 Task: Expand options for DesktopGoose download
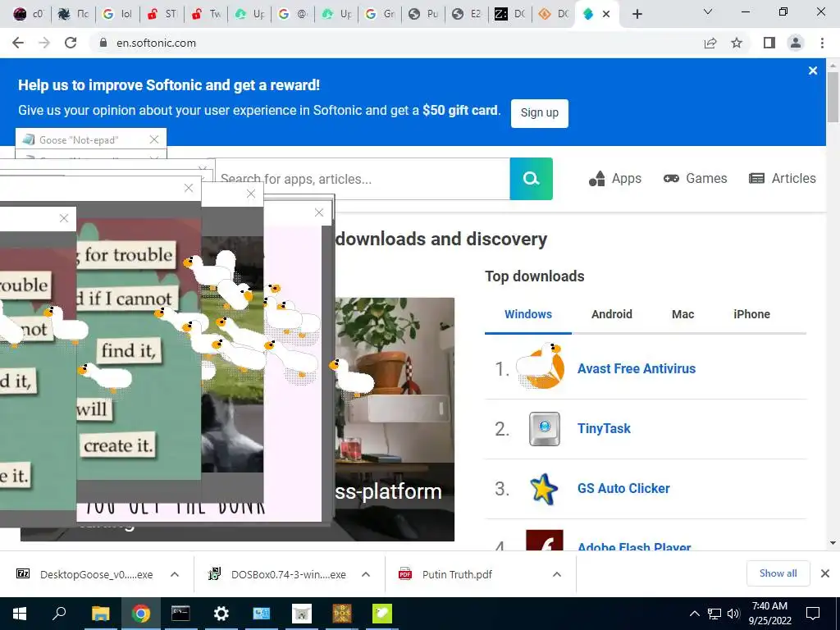(175, 574)
